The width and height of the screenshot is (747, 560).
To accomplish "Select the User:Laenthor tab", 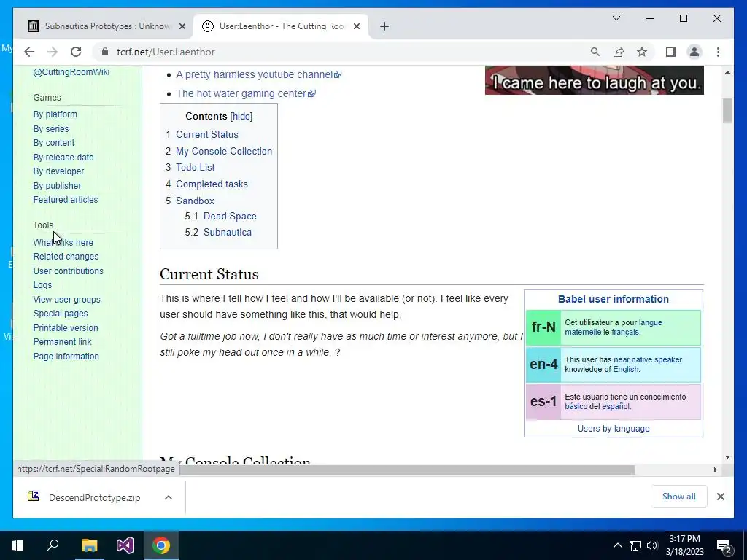I will click(x=280, y=26).
